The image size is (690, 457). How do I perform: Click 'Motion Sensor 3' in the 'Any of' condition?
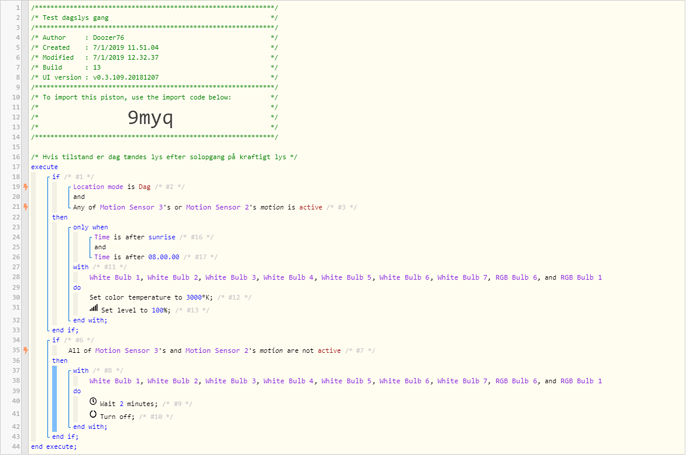click(132, 207)
